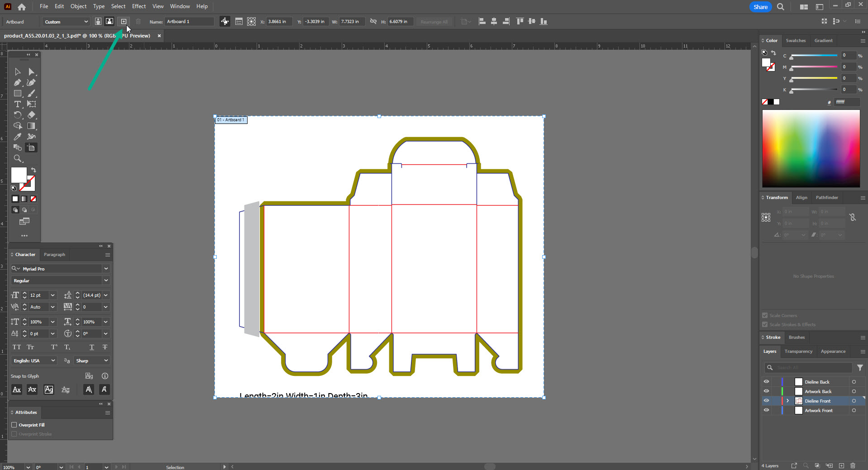Select the Rotate tool
The image size is (868, 470).
17,115
